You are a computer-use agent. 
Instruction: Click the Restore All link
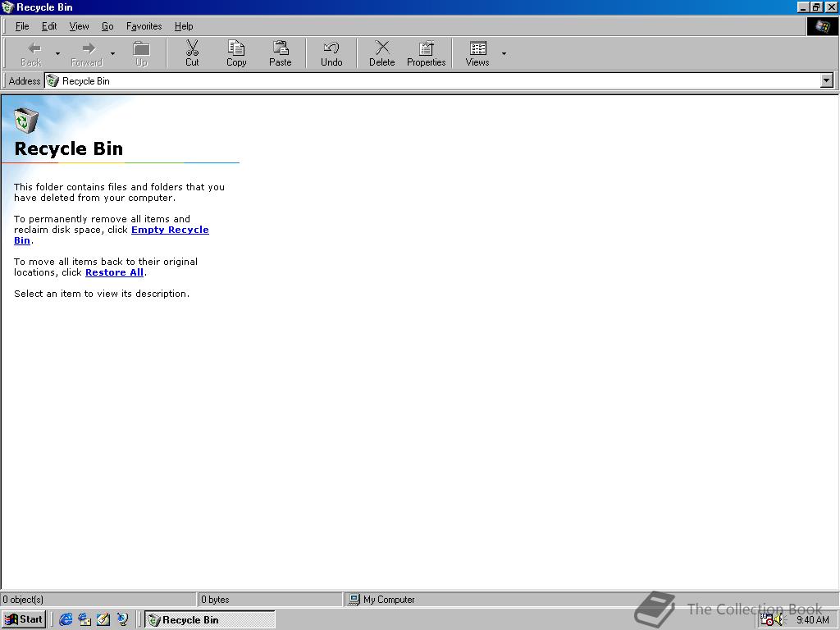click(x=114, y=272)
